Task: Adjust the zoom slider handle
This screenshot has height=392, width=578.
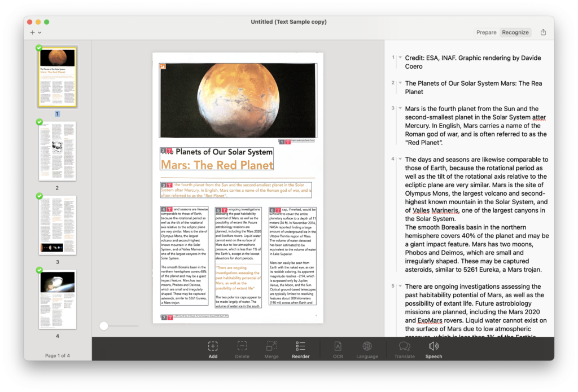Action: [x=104, y=325]
